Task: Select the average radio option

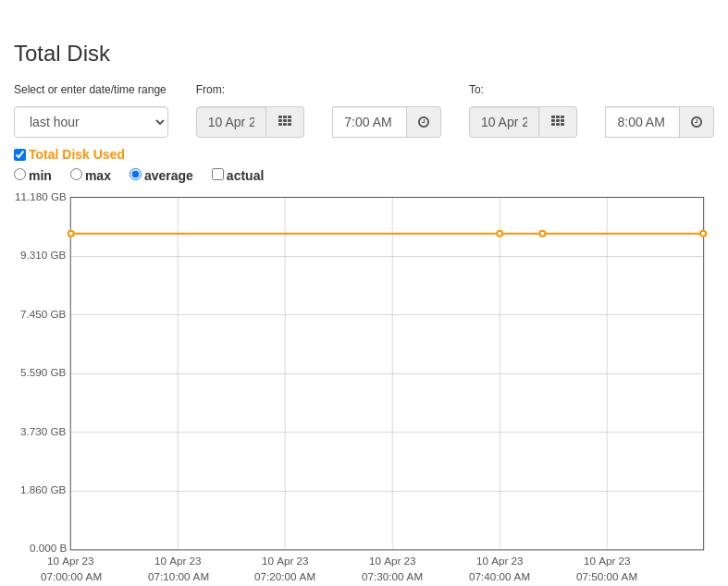Action: coord(136,175)
